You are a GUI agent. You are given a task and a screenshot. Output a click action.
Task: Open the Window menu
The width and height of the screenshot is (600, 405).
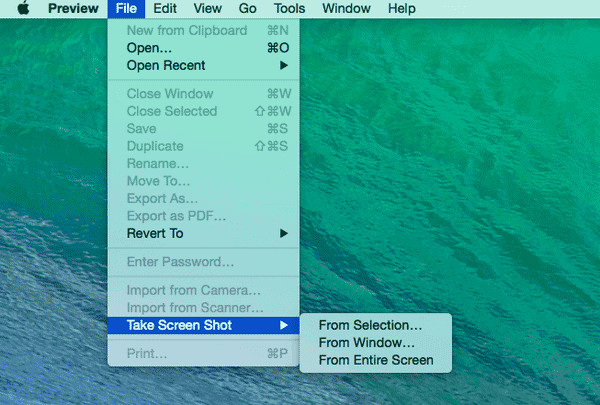point(345,8)
